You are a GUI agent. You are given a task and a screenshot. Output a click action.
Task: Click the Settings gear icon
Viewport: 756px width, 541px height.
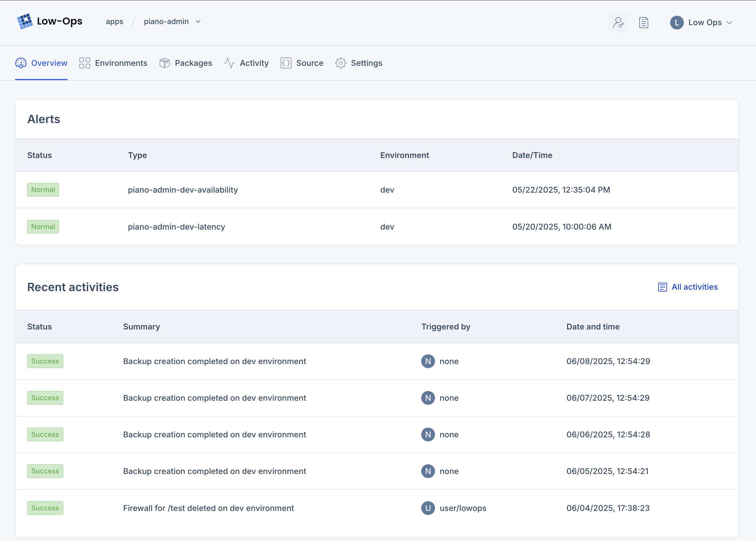340,63
